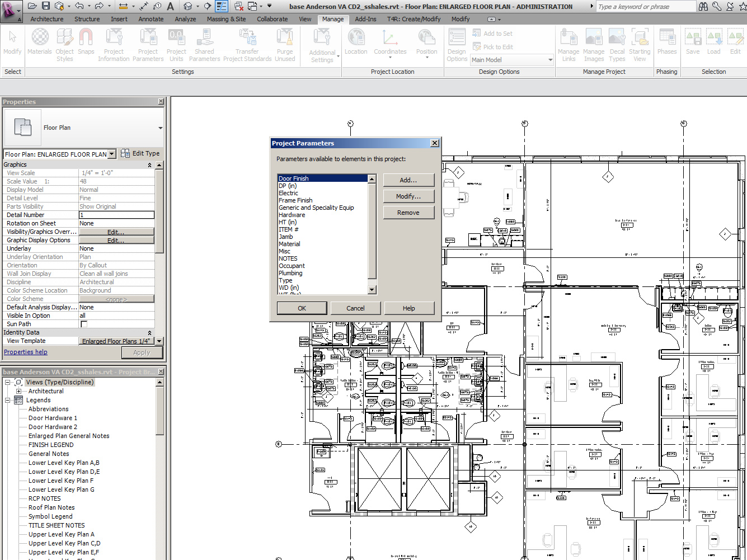Open the Materials tool

coord(39,43)
